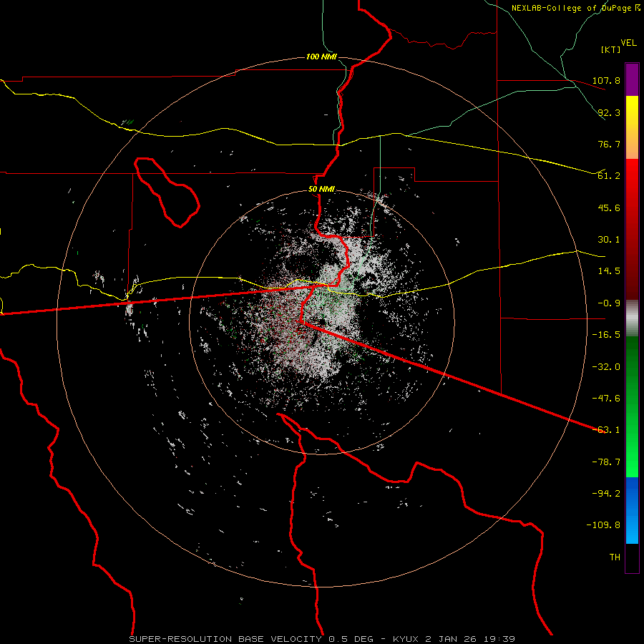This screenshot has width=644, height=644.
Task: Click the VEL legend title
Action: tap(628, 43)
